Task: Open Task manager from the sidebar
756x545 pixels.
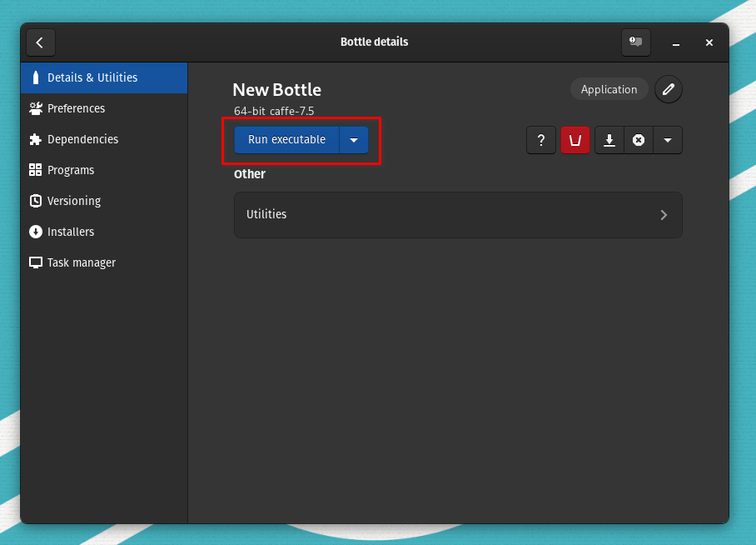Action: [81, 262]
